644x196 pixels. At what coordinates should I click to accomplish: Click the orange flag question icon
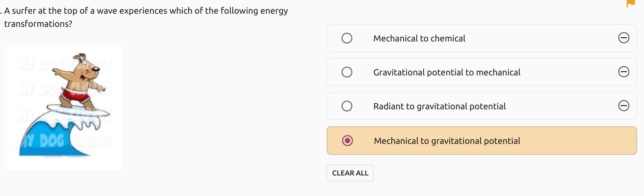point(631,3)
